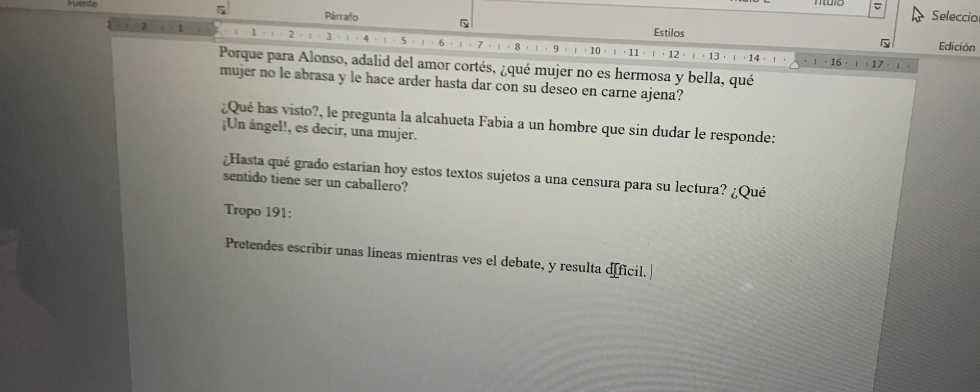This screenshot has width=980, height=392.
Task: Click the Edición group label
Action: pos(957,46)
